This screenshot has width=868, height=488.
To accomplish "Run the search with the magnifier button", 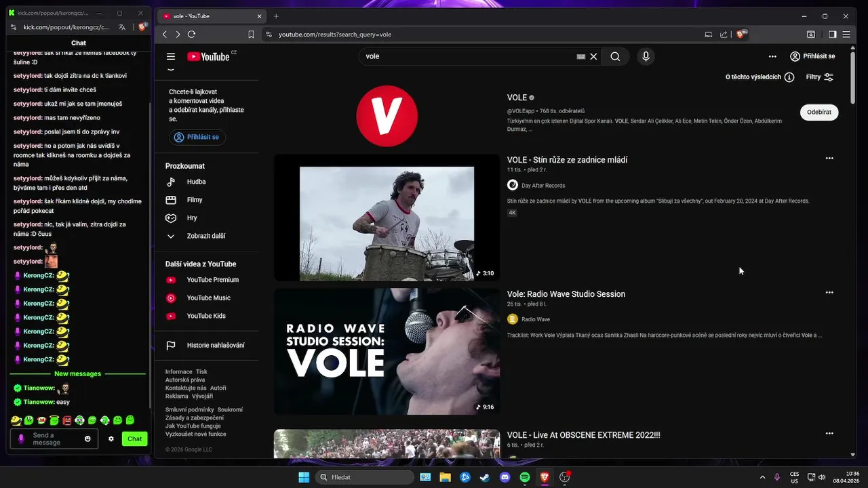I will click(x=615, y=57).
